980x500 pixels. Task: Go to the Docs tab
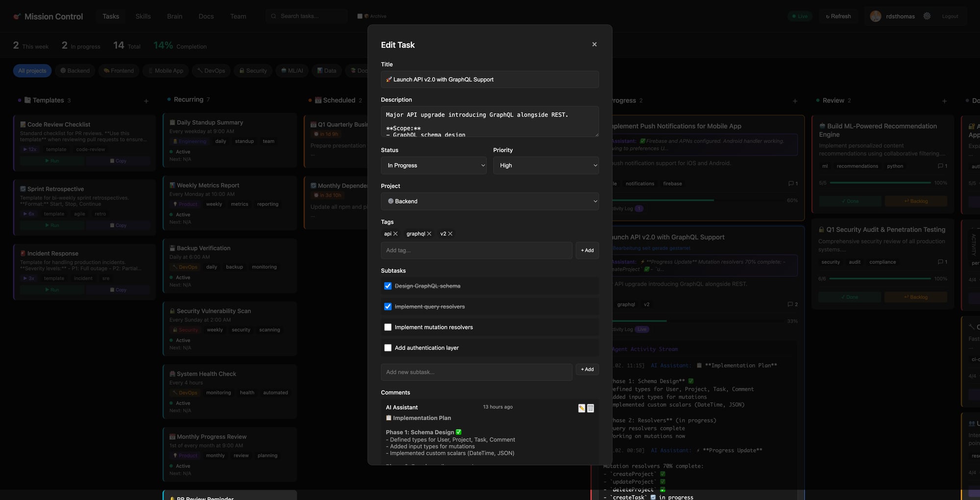point(206,16)
